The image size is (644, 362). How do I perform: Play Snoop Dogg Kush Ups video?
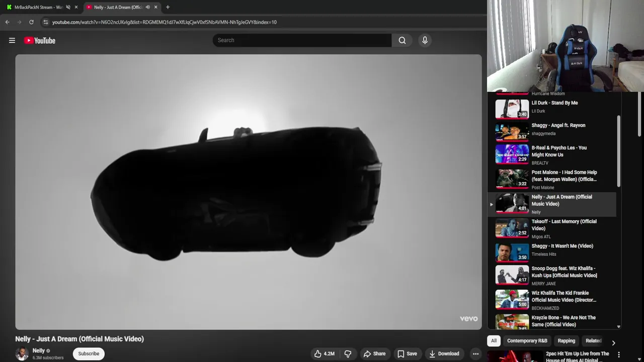(x=552, y=276)
